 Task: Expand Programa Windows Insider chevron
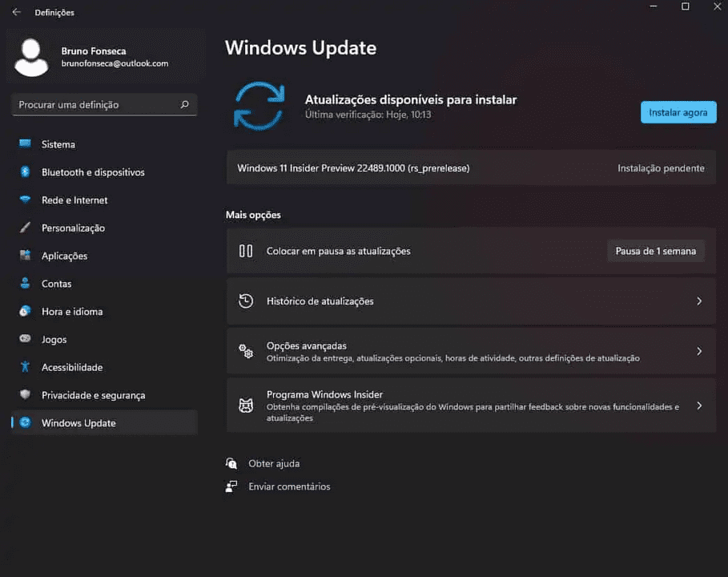point(698,406)
